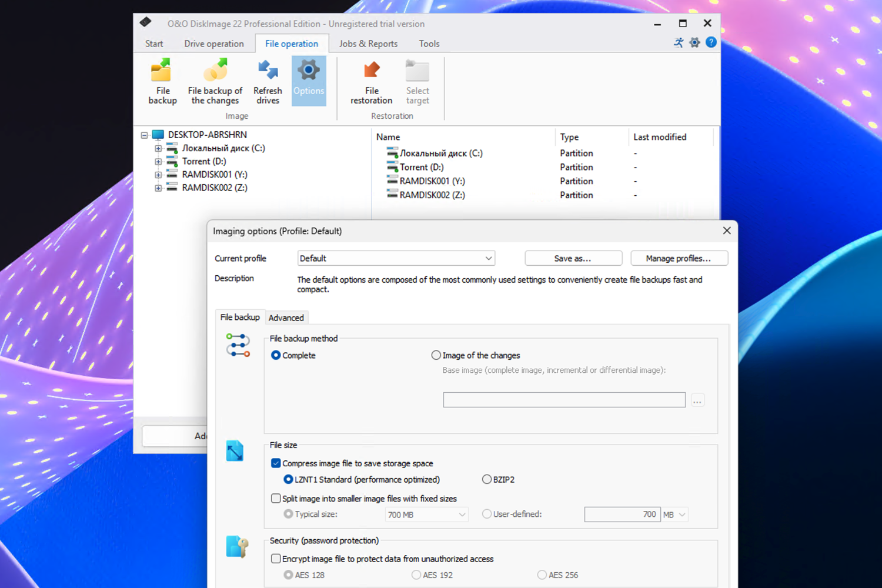Open the quick-start running man icon
This screenshot has width=882, height=588.
[x=679, y=42]
